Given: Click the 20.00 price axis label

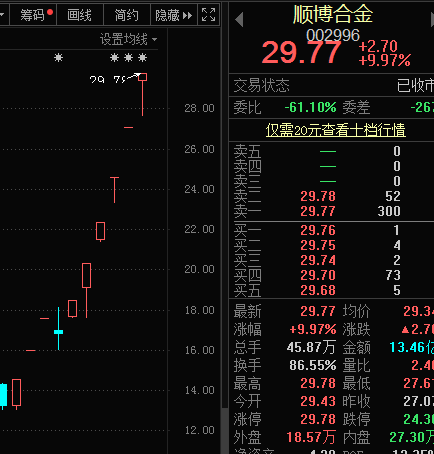Looking at the screenshot, I should [x=199, y=269].
